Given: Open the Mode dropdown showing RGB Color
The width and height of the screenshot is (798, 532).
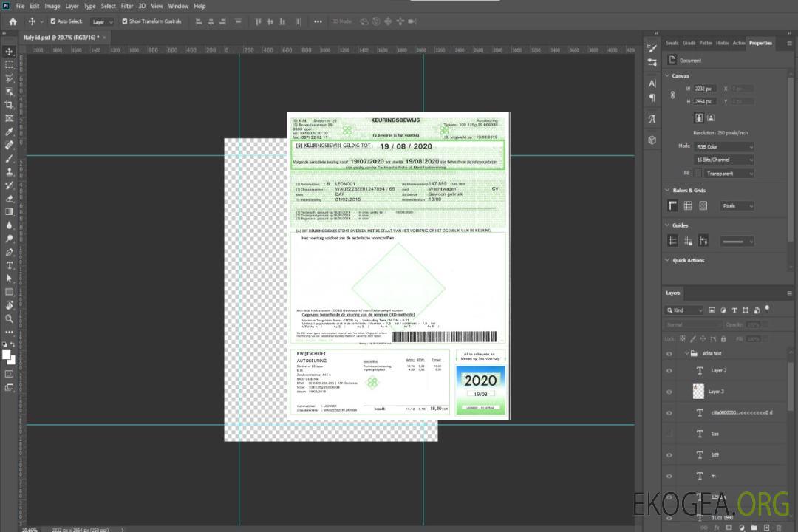Looking at the screenshot, I should pyautogui.click(x=723, y=146).
